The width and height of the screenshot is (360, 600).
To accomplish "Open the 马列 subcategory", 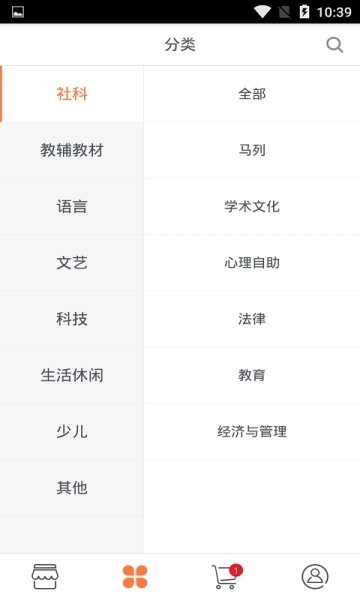I will click(x=252, y=150).
